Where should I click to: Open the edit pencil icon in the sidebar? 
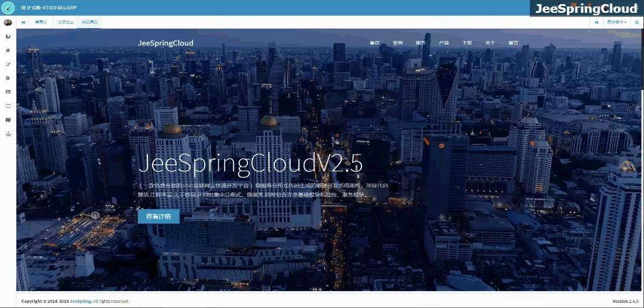tap(8, 64)
